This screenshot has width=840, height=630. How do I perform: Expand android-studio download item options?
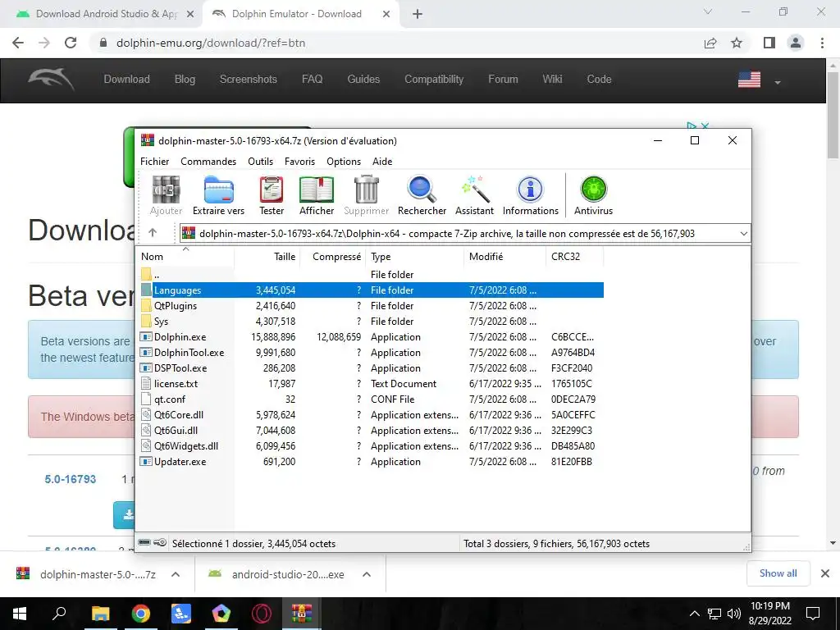(367, 574)
